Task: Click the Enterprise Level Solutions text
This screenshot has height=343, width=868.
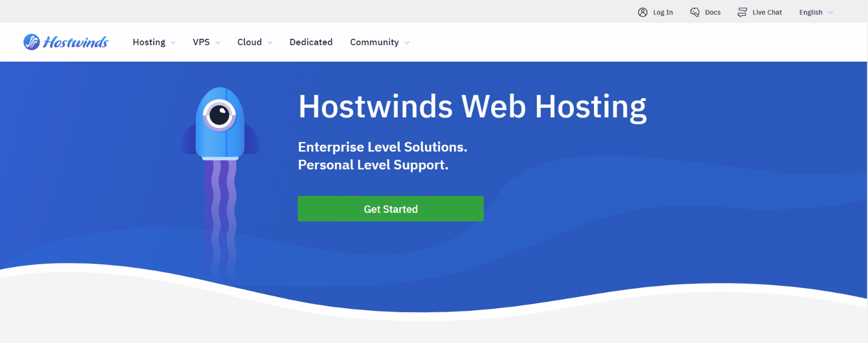Action: click(383, 147)
